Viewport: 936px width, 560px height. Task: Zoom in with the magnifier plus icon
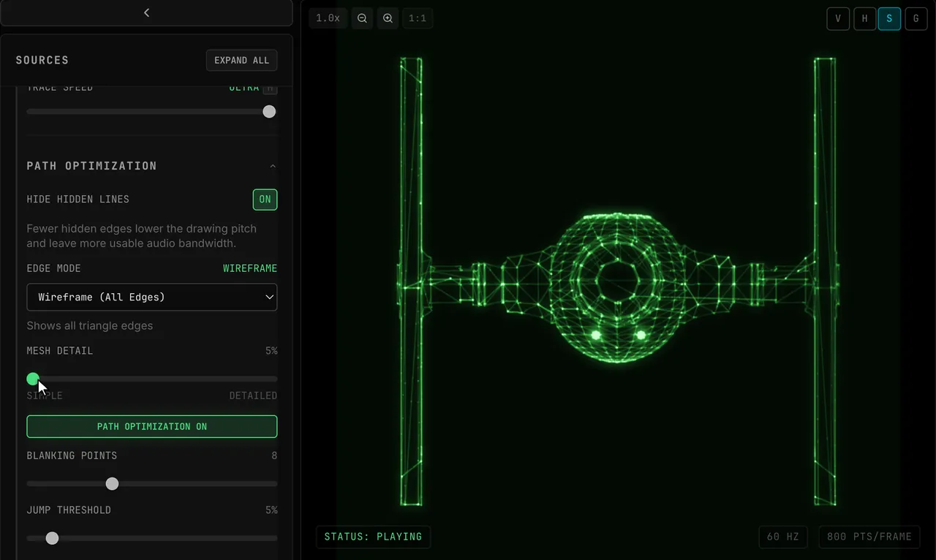point(388,18)
